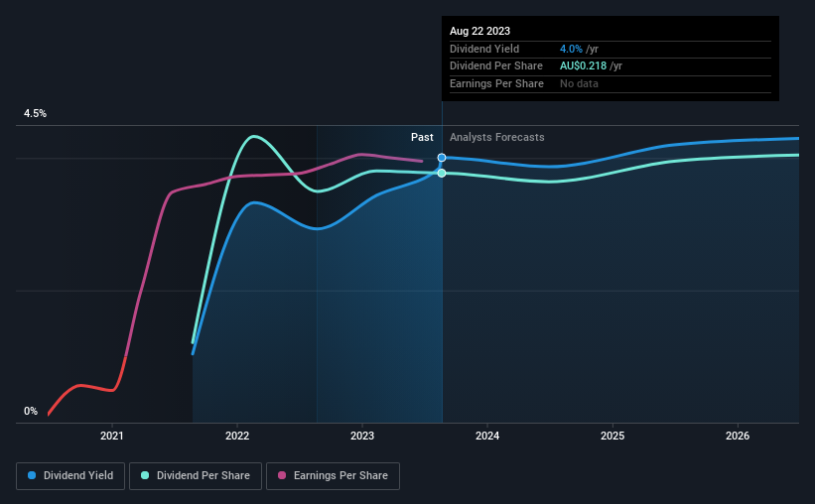Viewport: 815px width, 504px height.
Task: Toggle the Dividend Per Share legend button
Action: [196, 476]
